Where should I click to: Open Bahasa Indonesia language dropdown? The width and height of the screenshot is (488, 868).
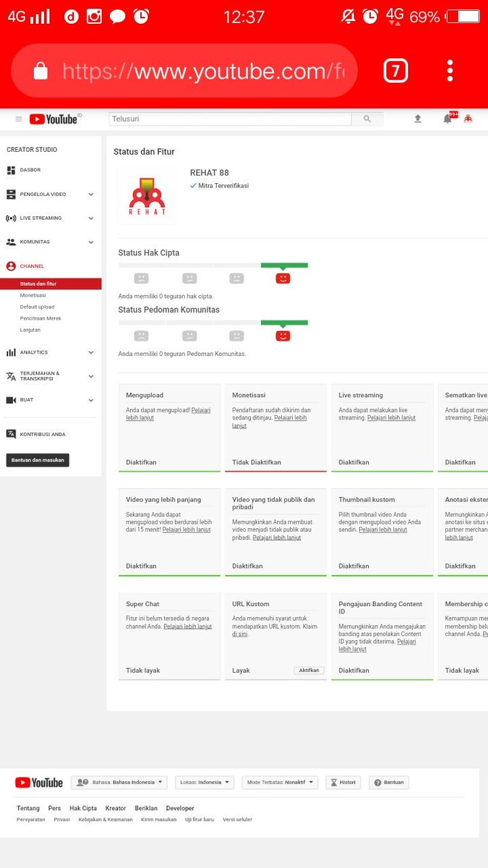119,783
